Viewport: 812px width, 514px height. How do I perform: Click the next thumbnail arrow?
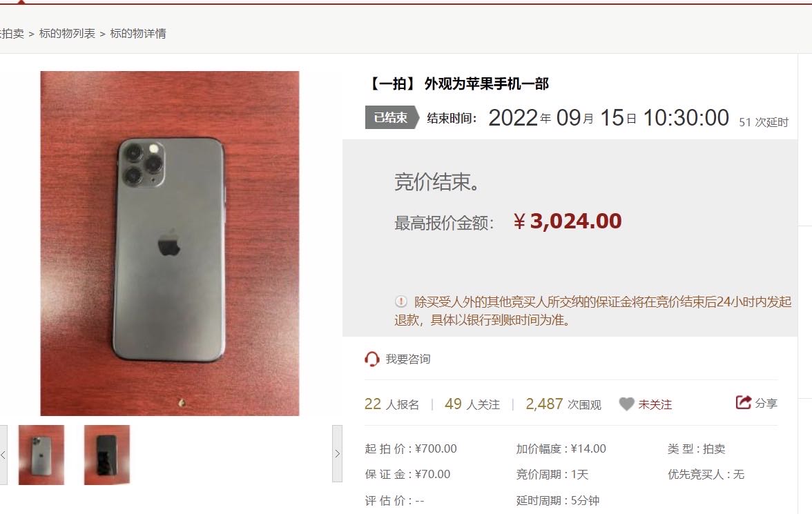click(337, 454)
